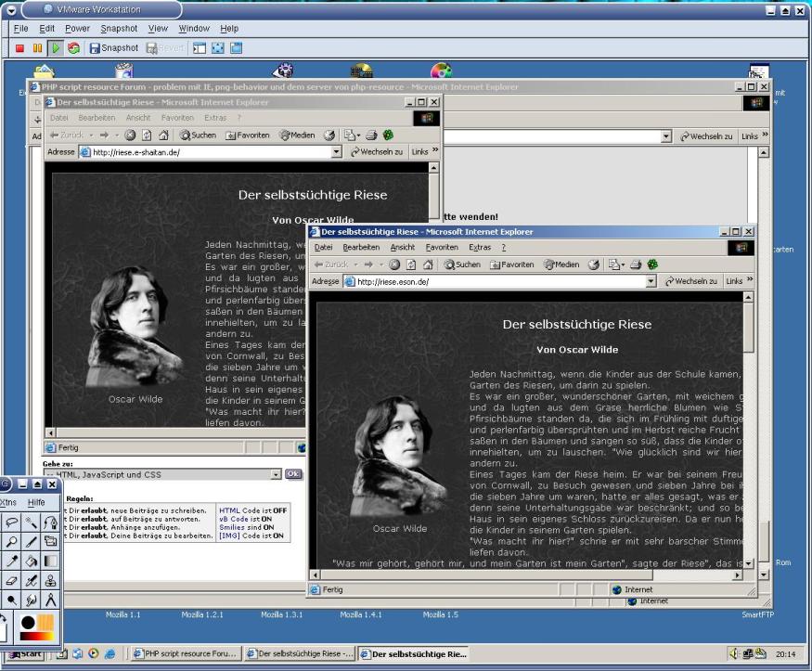This screenshot has height=671, width=812.
Task: Pick the GIMP eraser tool
Action: point(10,580)
